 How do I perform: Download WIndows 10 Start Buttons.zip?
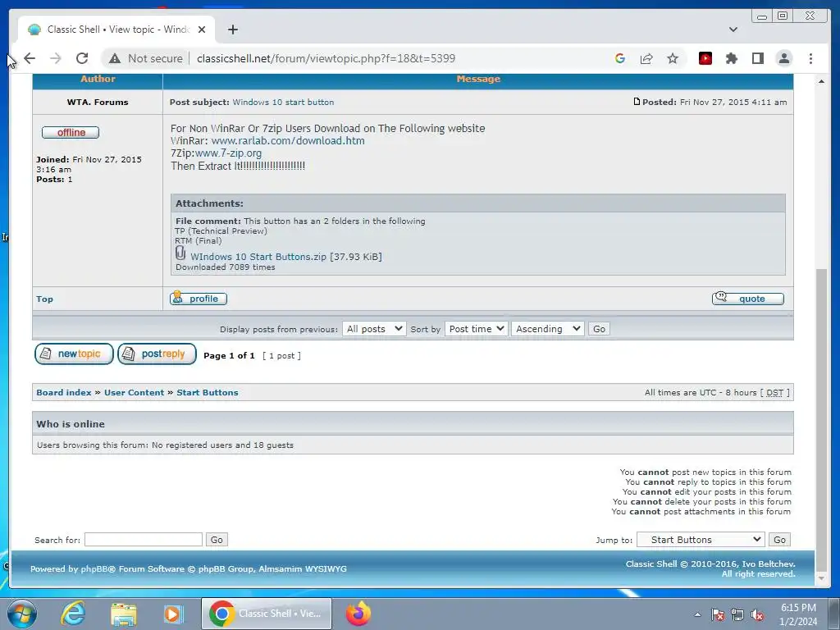pos(258,257)
